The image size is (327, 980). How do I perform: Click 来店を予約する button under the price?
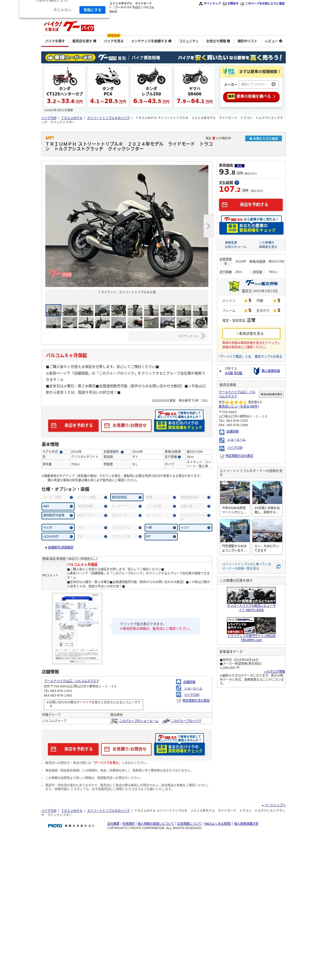[251, 205]
